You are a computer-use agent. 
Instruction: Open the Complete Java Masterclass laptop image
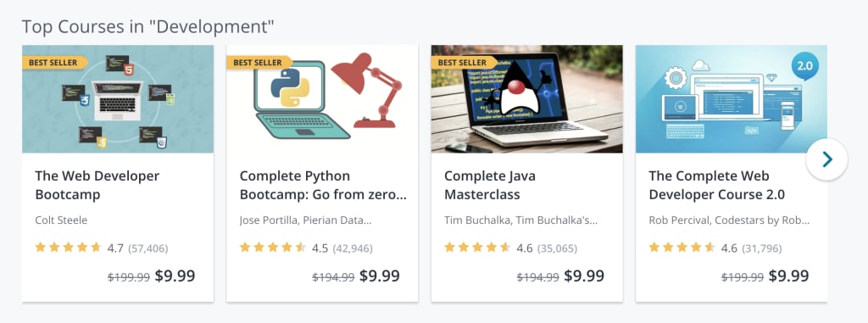527,99
